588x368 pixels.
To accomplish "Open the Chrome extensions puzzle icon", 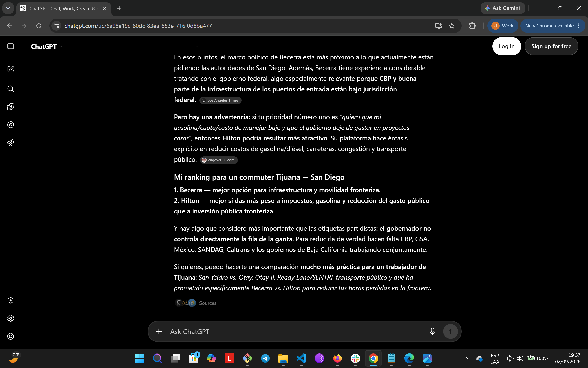I will tap(472, 26).
